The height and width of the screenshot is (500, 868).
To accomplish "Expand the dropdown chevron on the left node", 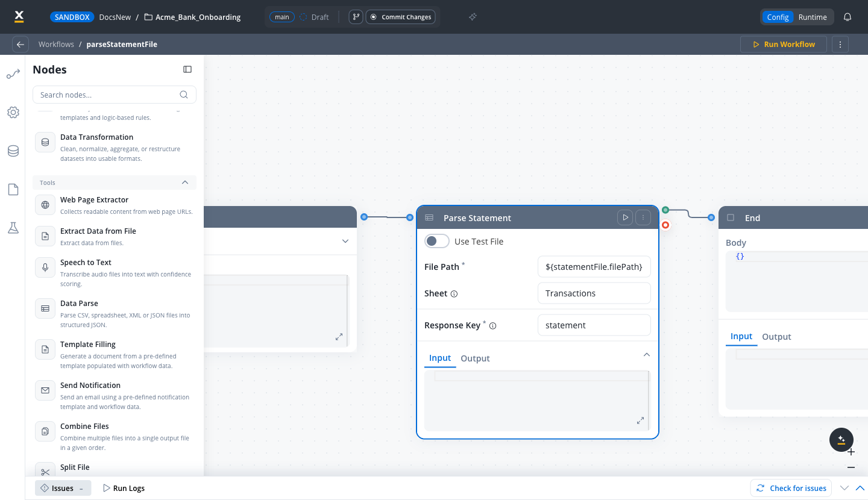I will point(345,241).
